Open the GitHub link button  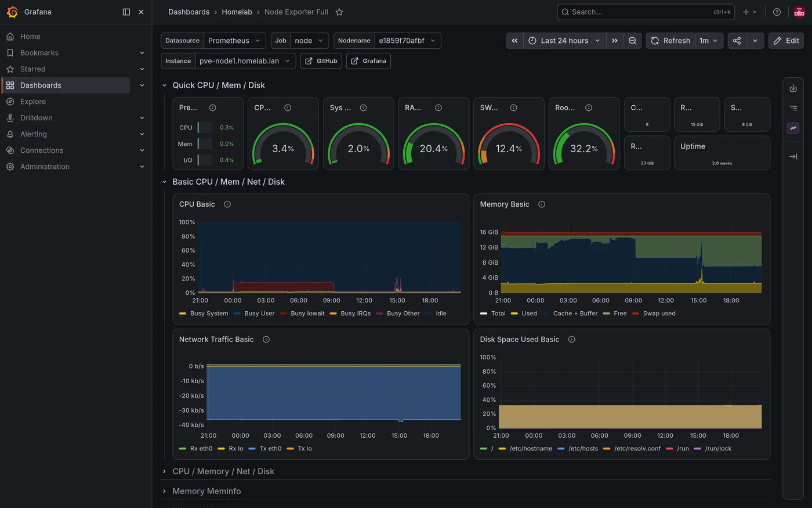(321, 61)
